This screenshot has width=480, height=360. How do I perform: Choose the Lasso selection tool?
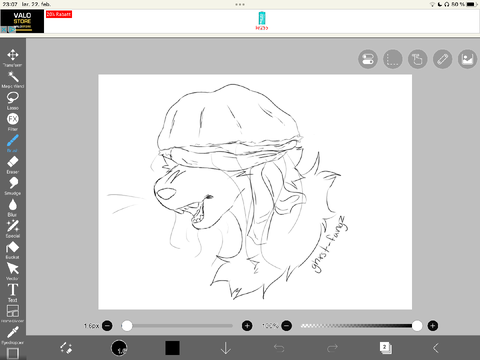pyautogui.click(x=13, y=101)
